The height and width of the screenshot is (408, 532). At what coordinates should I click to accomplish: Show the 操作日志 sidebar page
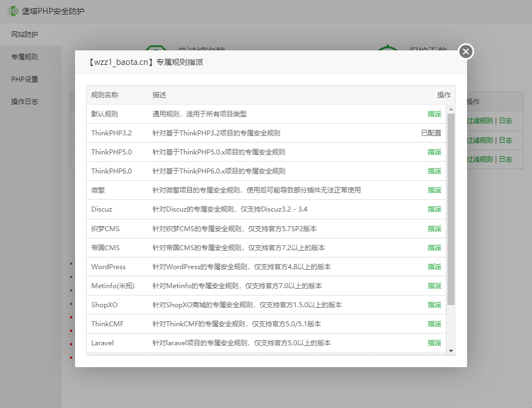coord(25,101)
